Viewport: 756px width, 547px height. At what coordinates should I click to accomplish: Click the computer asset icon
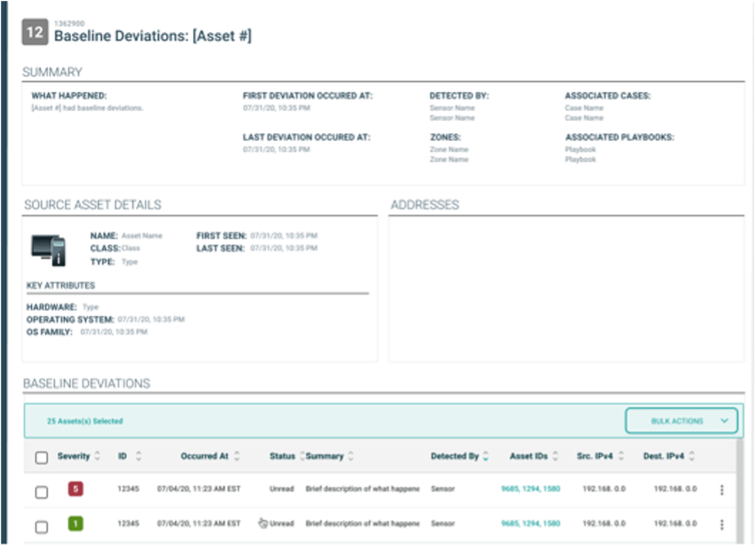[x=49, y=250]
